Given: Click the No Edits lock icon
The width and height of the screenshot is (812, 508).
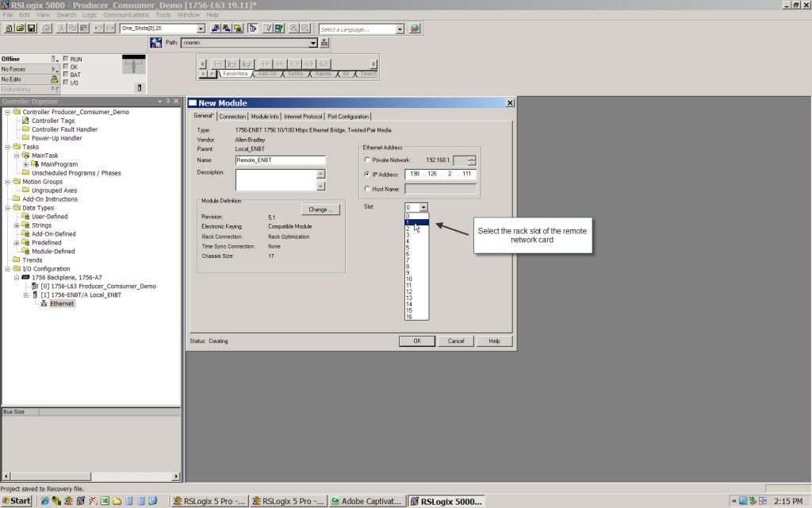Looking at the screenshot, I should [54, 79].
